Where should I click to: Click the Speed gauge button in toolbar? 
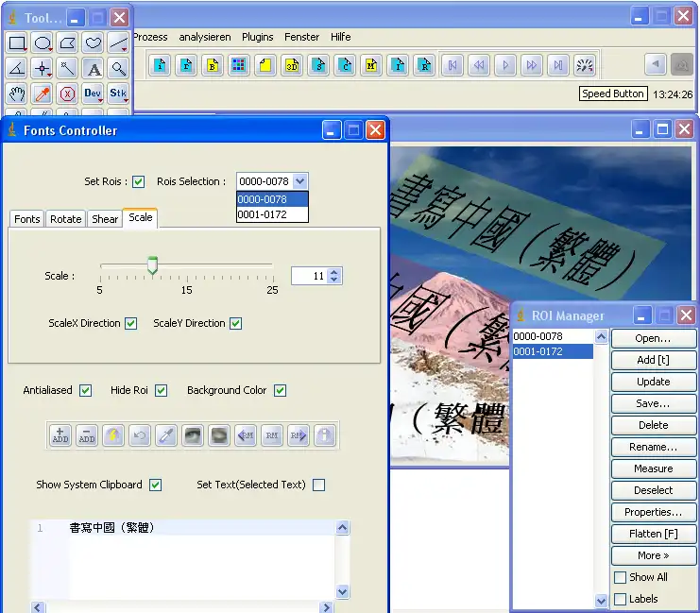585,65
